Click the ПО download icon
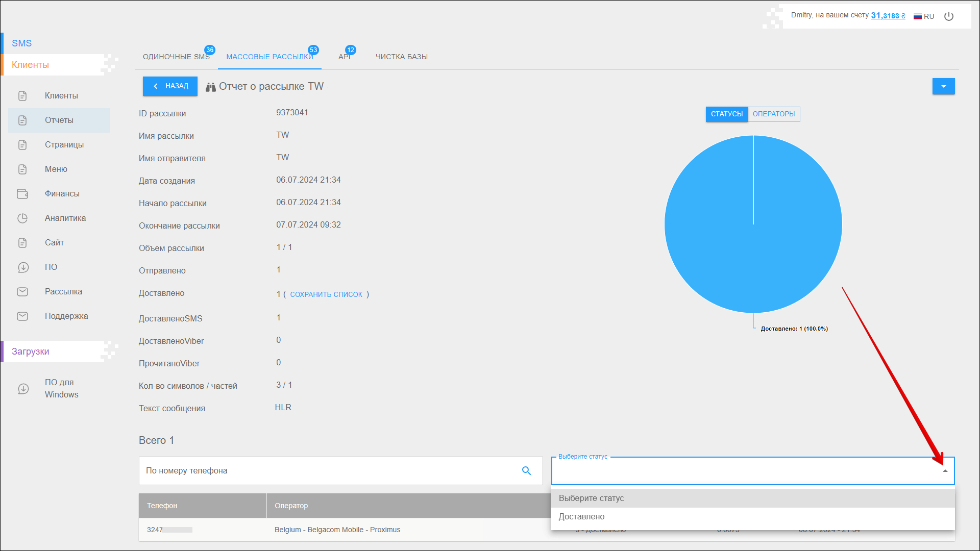 pyautogui.click(x=23, y=267)
